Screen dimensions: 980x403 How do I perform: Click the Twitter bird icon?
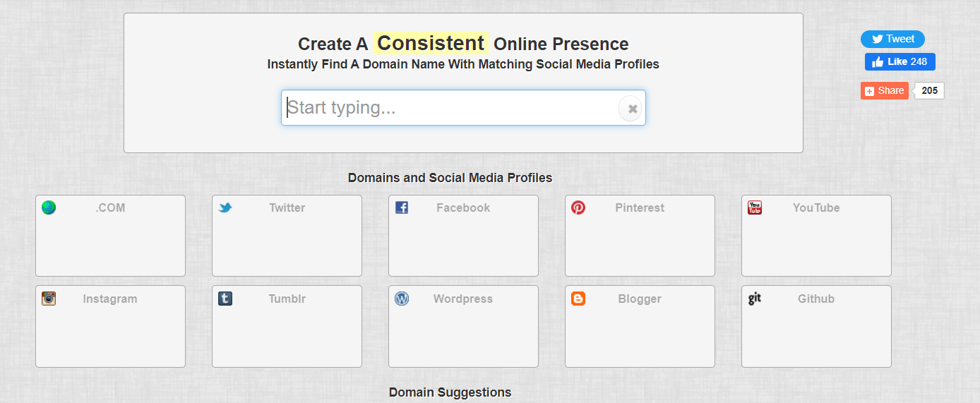point(225,207)
